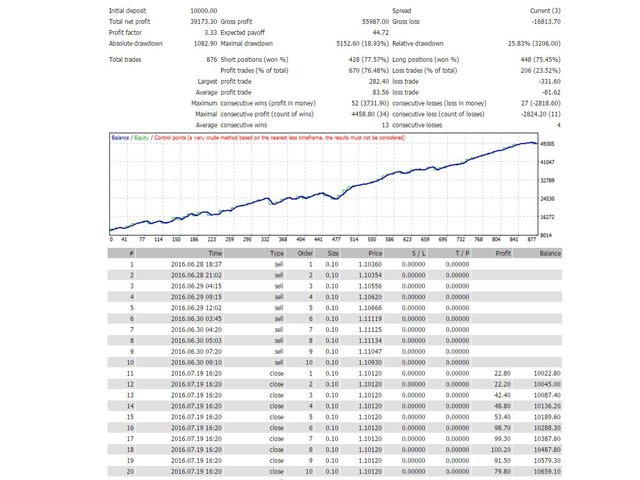The image size is (640, 480).
Task: Click the Total trades value 876
Action: pos(212,60)
